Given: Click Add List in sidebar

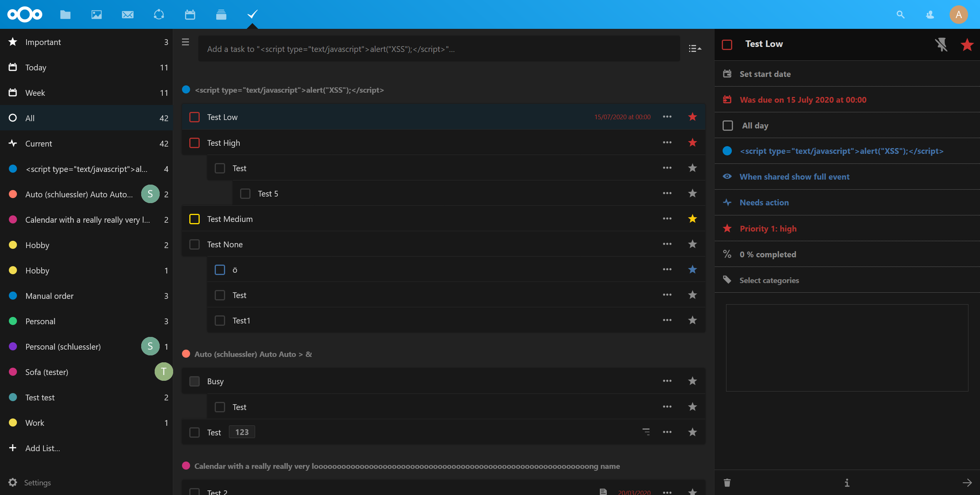Looking at the screenshot, I should [42, 448].
